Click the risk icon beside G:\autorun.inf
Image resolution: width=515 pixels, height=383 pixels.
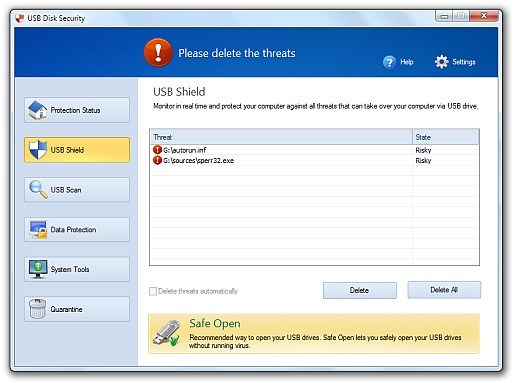coord(157,150)
